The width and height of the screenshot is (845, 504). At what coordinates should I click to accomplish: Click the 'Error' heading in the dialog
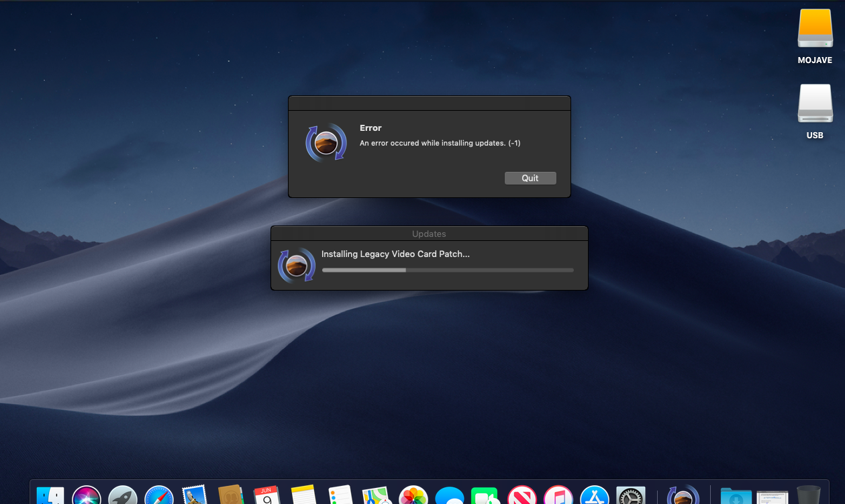tap(370, 128)
